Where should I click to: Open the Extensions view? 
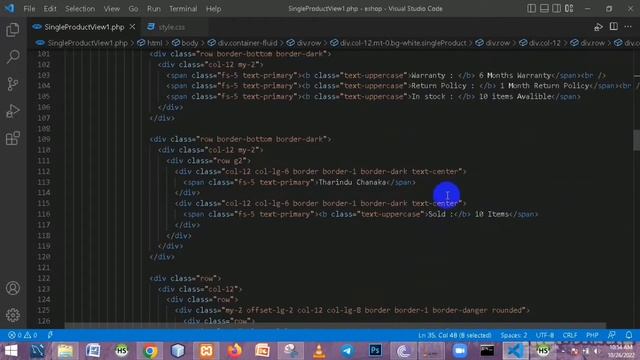[x=13, y=138]
